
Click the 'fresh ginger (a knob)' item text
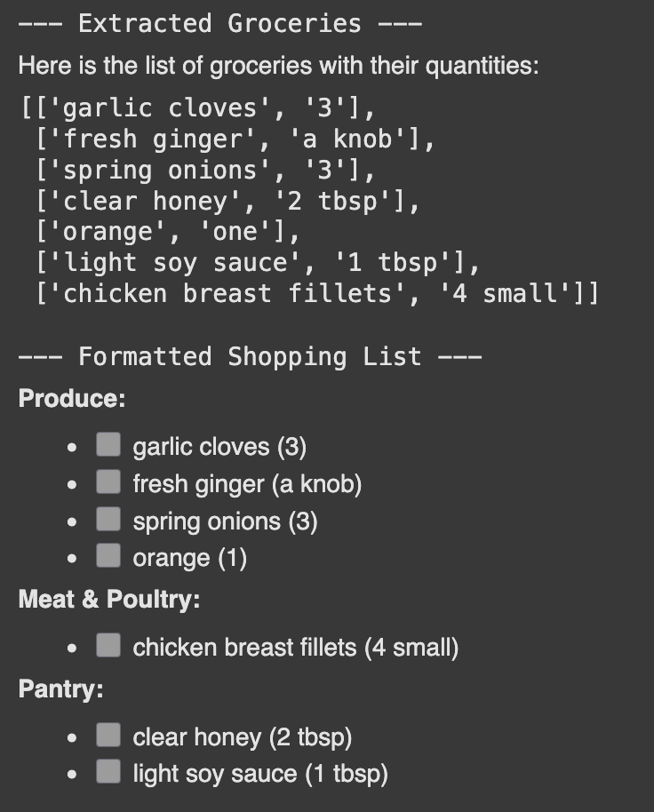coord(247,483)
